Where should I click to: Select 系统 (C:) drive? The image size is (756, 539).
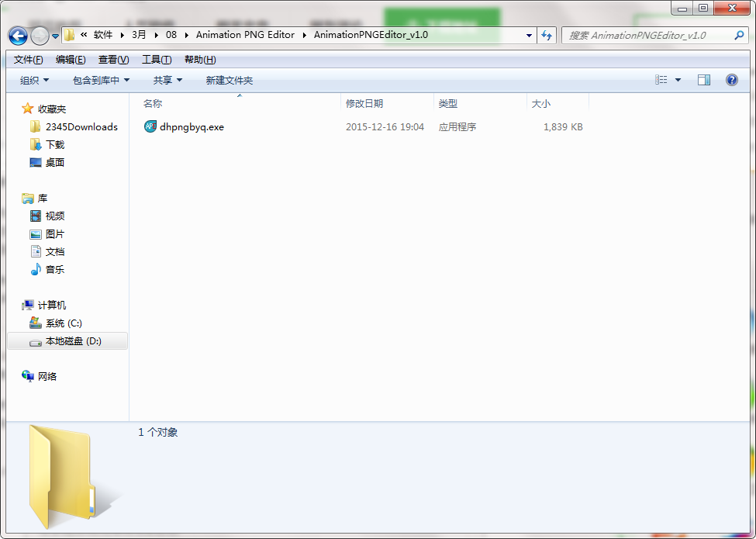click(64, 323)
